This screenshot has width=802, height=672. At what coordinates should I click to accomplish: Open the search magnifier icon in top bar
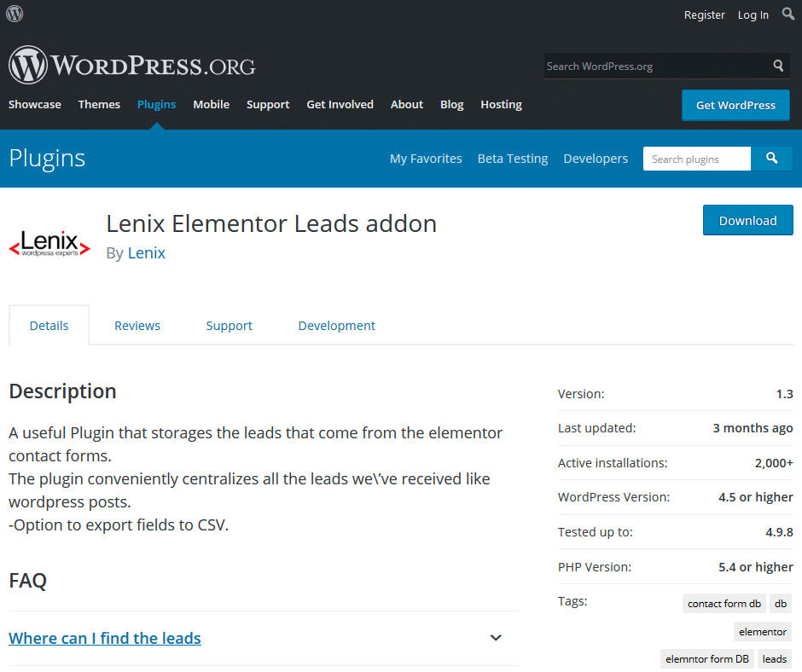787,14
